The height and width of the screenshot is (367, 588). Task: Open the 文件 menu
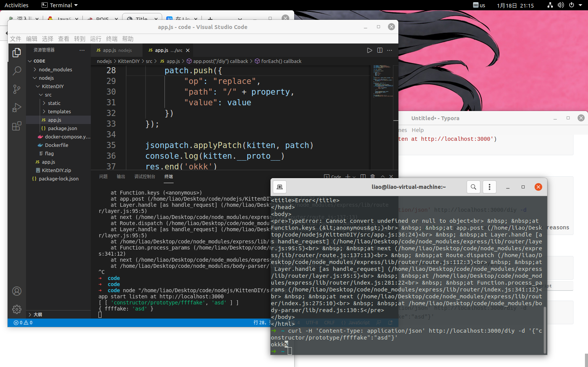[x=16, y=39]
